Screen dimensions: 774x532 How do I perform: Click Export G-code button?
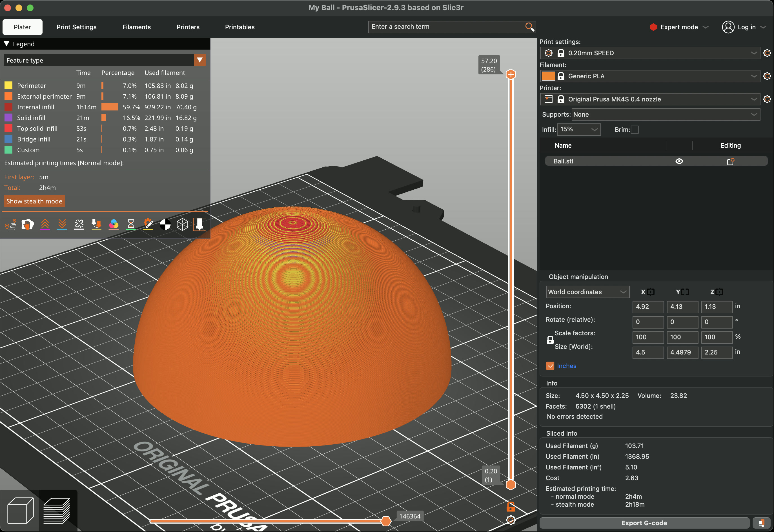coord(644,523)
